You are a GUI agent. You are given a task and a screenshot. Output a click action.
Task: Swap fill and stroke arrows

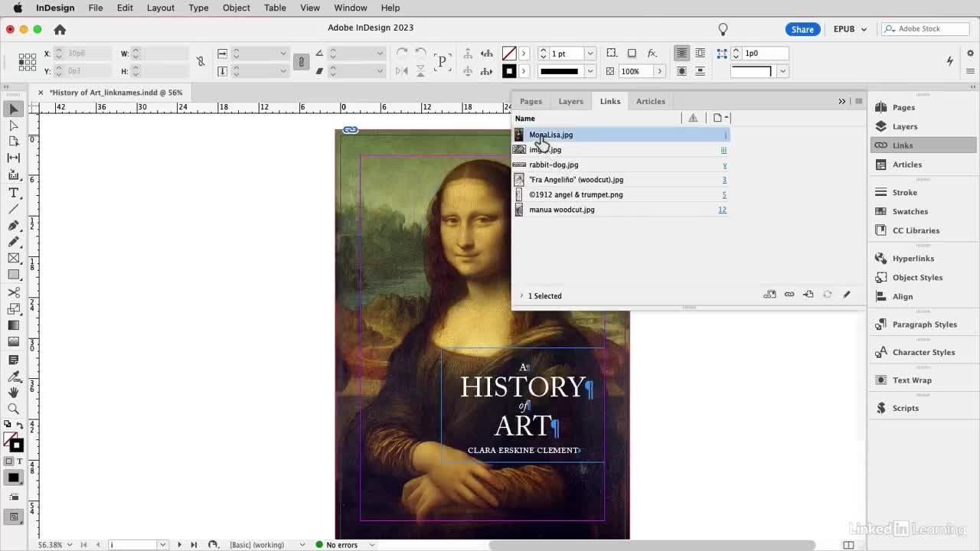(20, 425)
